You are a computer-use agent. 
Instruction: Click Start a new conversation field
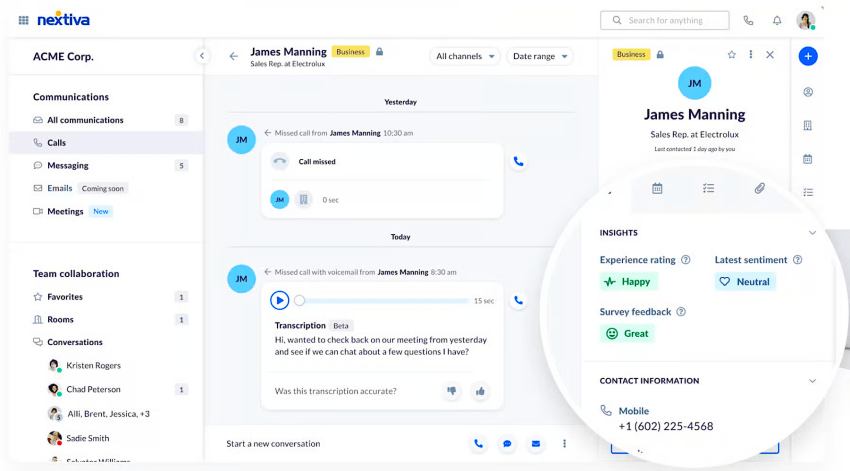[273, 443]
